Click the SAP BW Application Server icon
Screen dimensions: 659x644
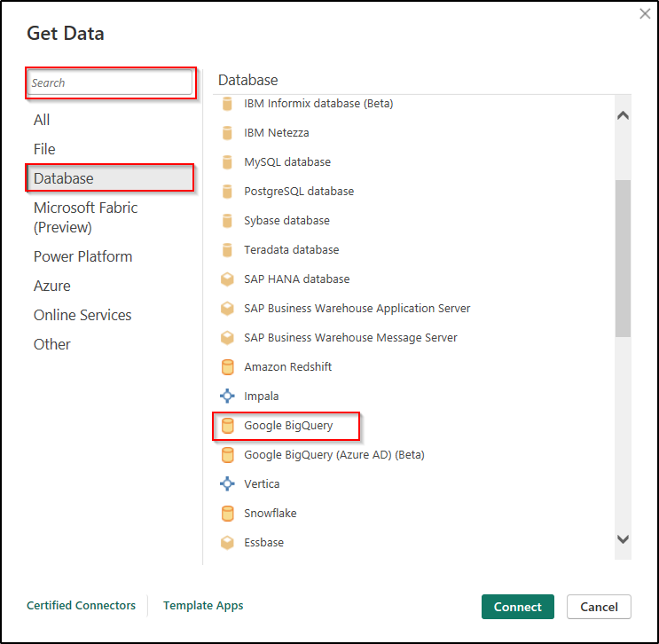227,309
